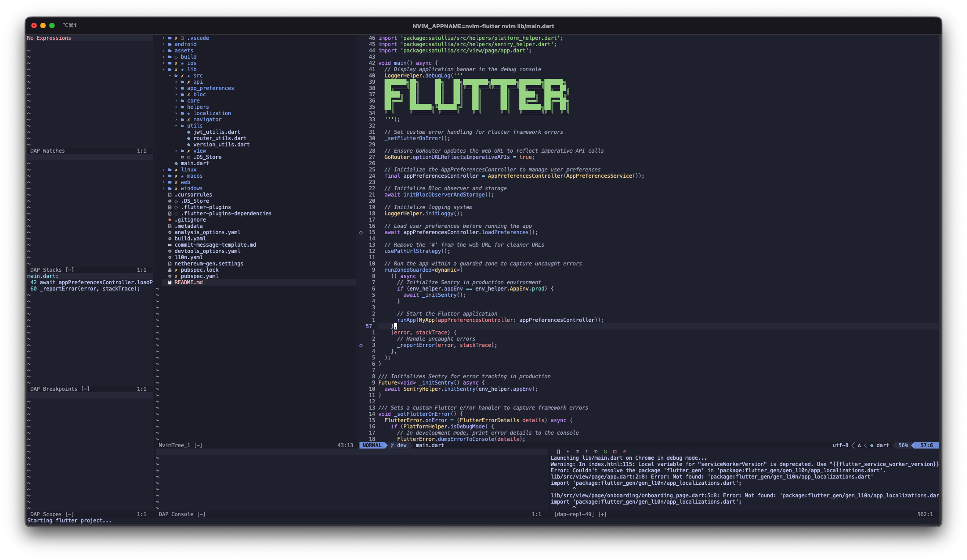Click the utf-8 encoding label
This screenshot has width=967, height=560.
840,445
